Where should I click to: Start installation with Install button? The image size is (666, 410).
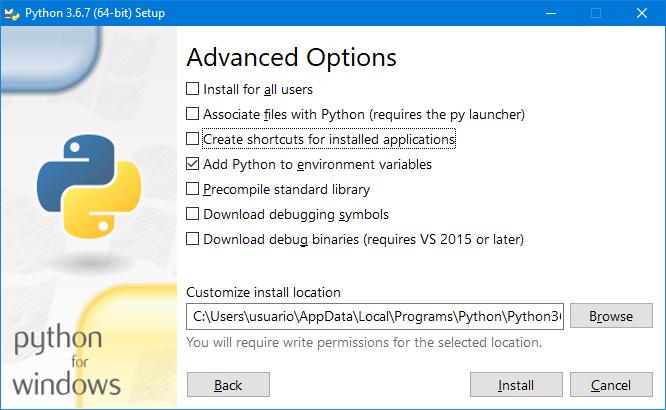(x=516, y=385)
